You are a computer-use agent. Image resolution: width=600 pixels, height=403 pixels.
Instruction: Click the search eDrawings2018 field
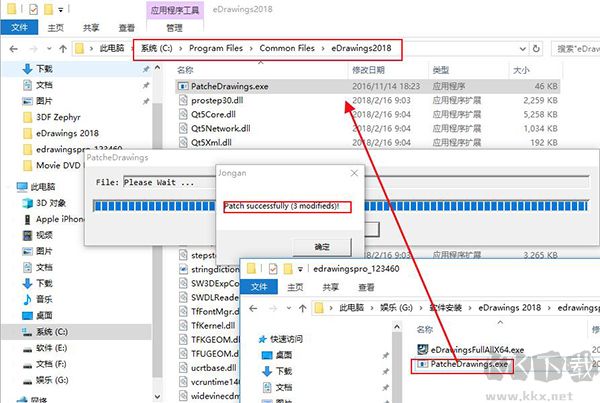tap(575, 49)
